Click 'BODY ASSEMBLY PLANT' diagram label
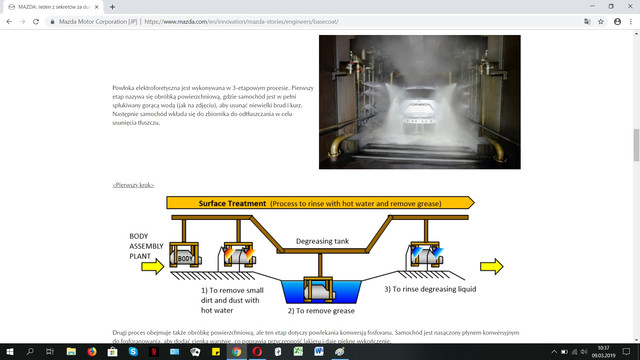Screen dimensions: 640x360 146,246
